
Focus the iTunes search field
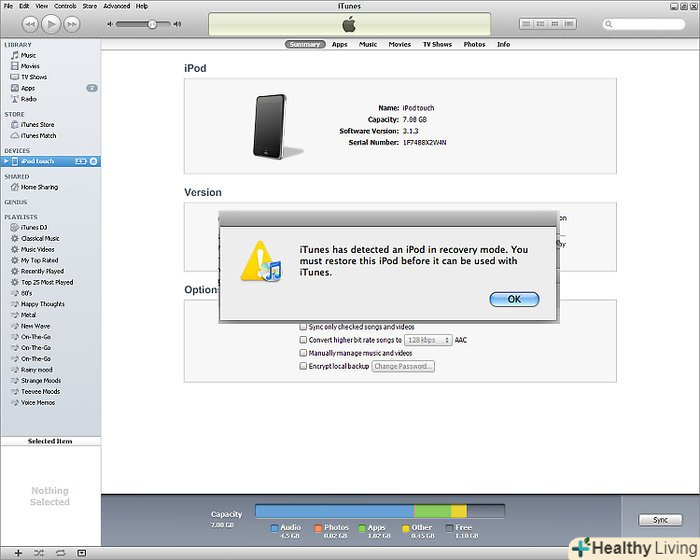pos(644,24)
